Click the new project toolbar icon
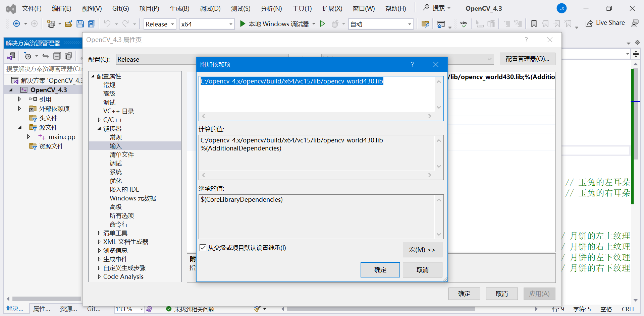Screen dimensions: 644x316 pos(51,24)
